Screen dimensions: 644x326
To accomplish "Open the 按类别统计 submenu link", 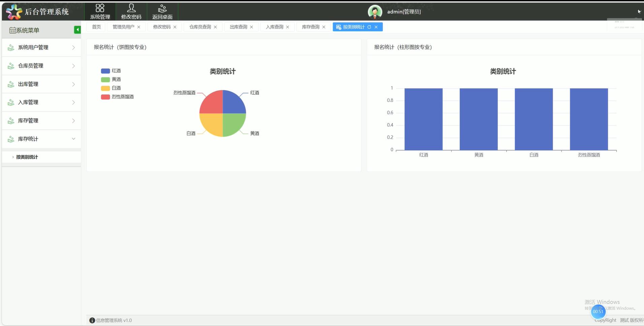I will [x=27, y=157].
